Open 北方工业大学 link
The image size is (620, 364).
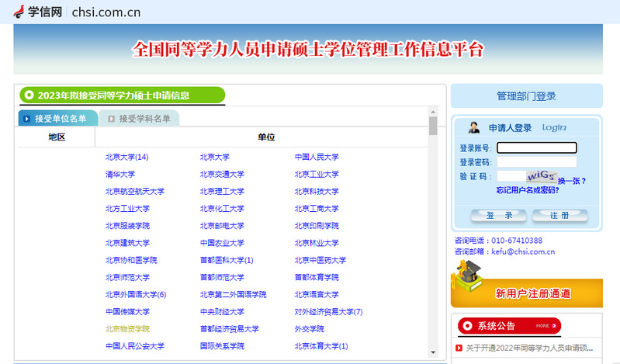click(127, 209)
